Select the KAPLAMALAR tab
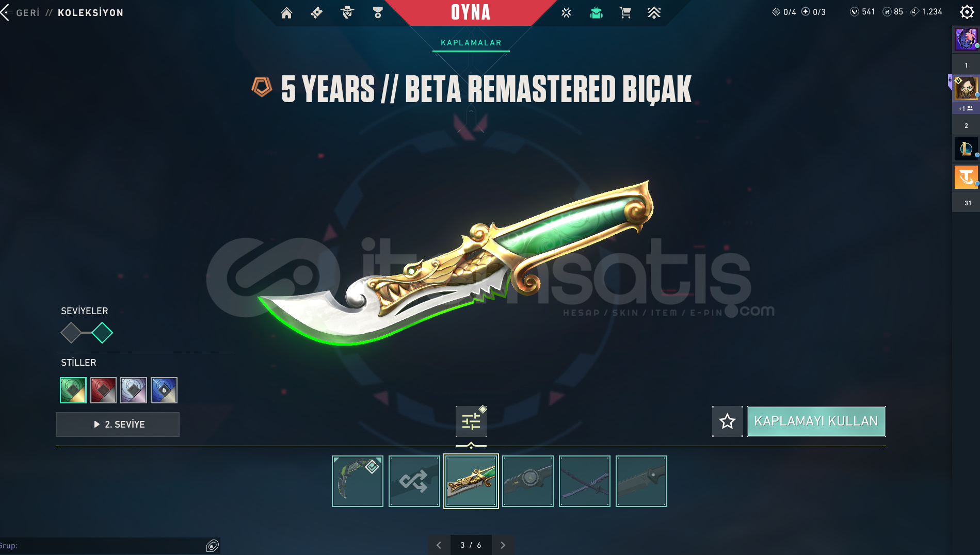Image resolution: width=980 pixels, height=555 pixels. [471, 43]
